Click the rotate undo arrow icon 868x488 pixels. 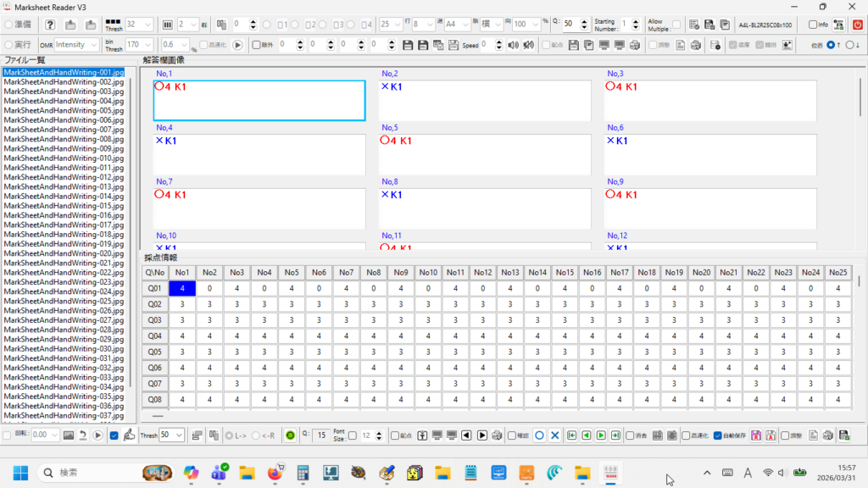click(x=84, y=435)
